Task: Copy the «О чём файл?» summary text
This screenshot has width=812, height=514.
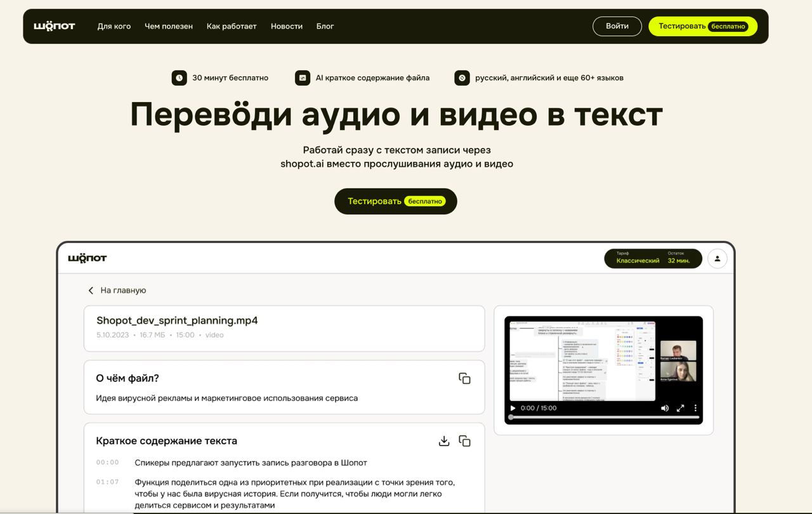Action: click(x=465, y=378)
